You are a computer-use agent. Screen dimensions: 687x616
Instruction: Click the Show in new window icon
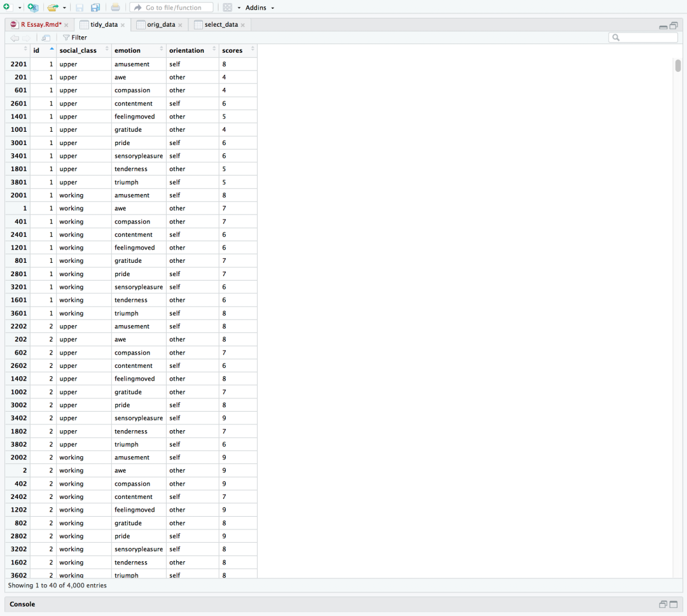[x=46, y=38]
